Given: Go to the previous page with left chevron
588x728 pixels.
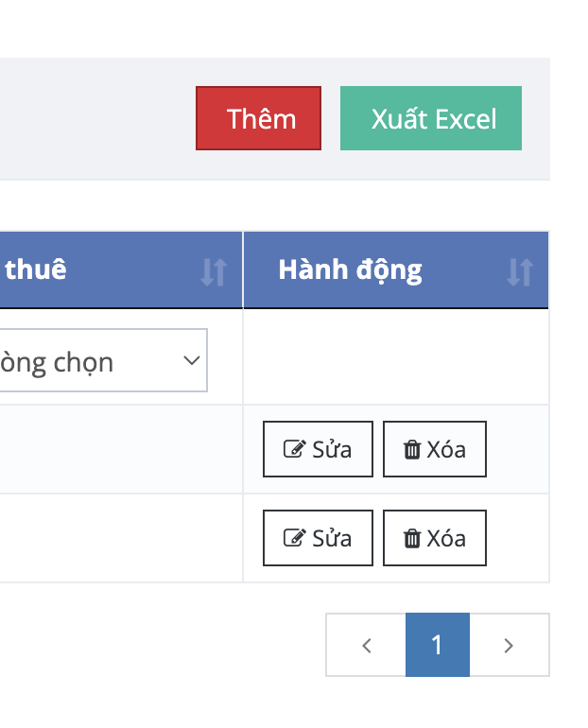Looking at the screenshot, I should pyautogui.click(x=367, y=646).
